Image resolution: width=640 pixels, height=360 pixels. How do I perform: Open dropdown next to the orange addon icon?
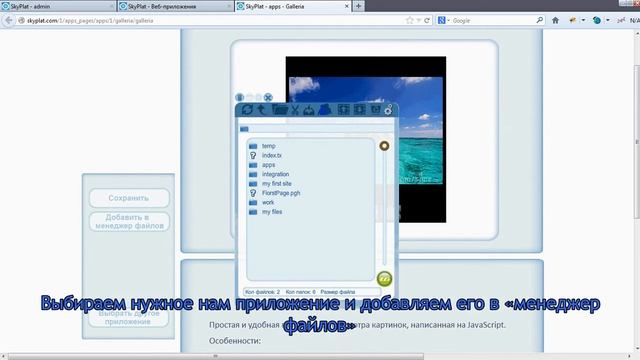(x=583, y=20)
